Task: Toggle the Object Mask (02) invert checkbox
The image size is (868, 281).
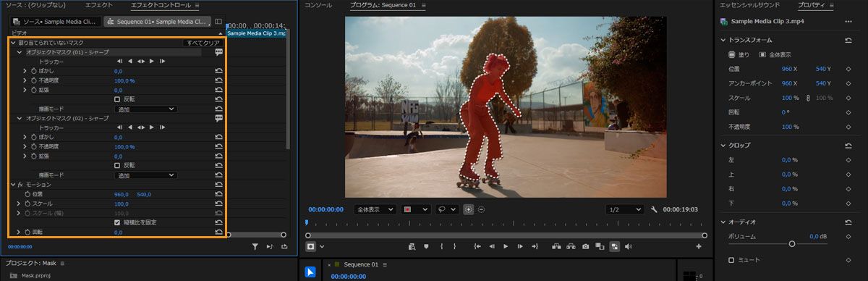Action: click(x=117, y=165)
